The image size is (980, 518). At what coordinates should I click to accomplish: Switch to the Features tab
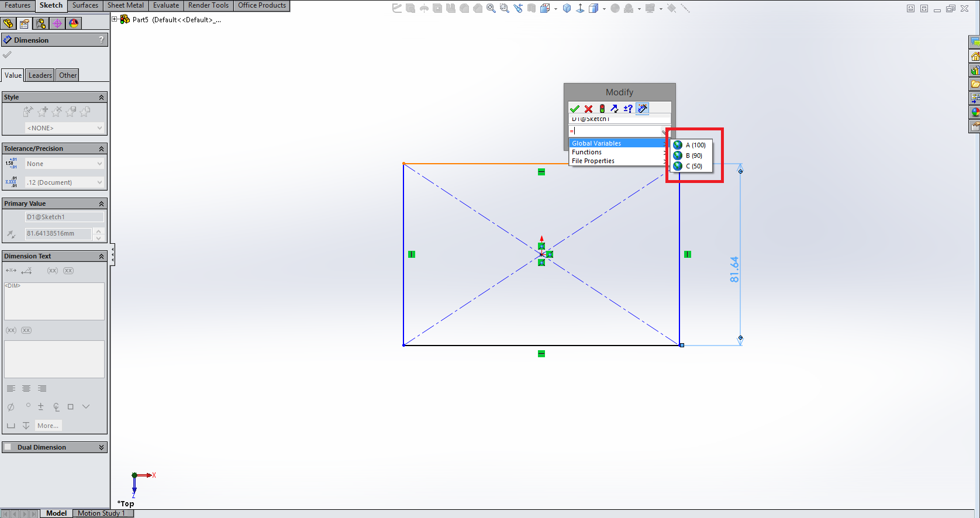pyautogui.click(x=18, y=5)
